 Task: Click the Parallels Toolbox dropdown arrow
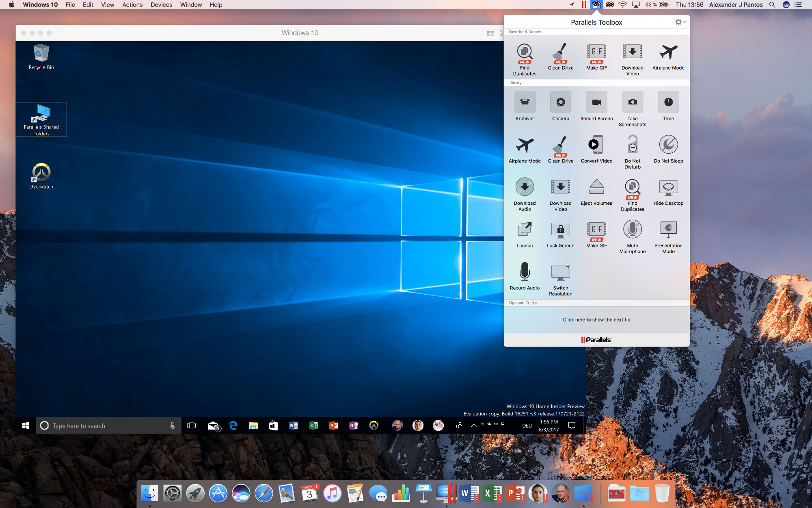(685, 22)
